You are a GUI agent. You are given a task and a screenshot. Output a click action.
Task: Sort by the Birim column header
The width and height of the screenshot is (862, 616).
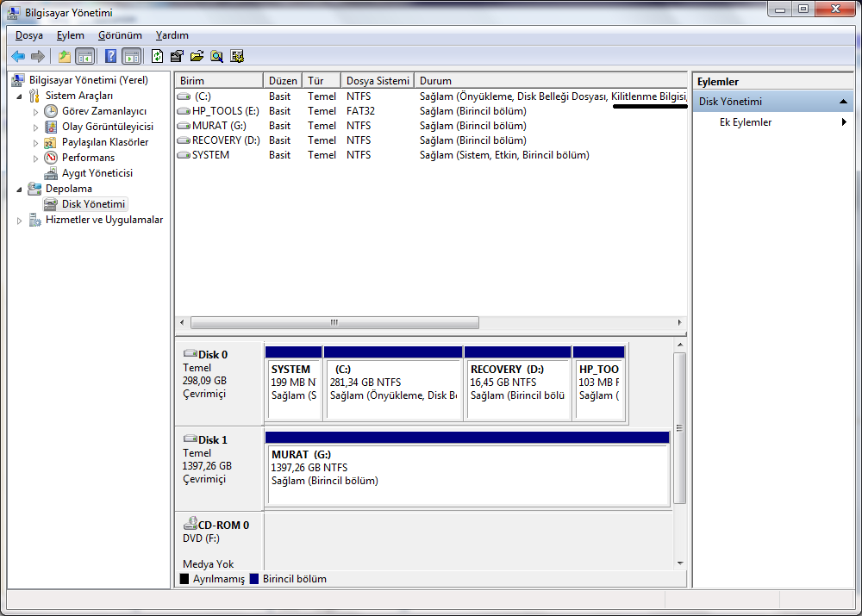point(219,81)
